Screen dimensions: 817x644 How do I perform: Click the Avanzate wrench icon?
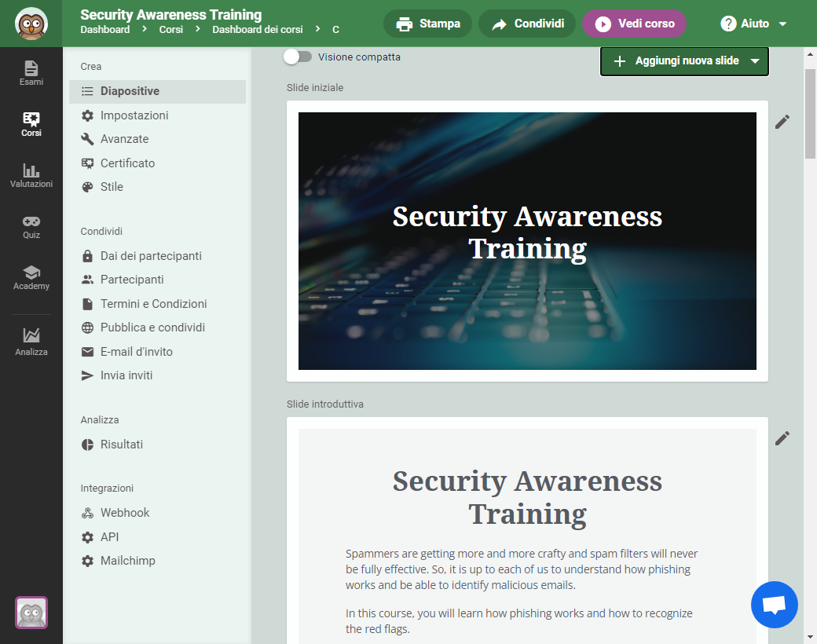(x=87, y=139)
